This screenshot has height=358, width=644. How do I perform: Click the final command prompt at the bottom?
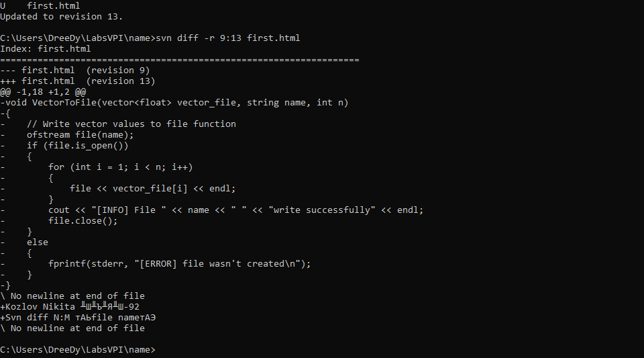point(78,350)
